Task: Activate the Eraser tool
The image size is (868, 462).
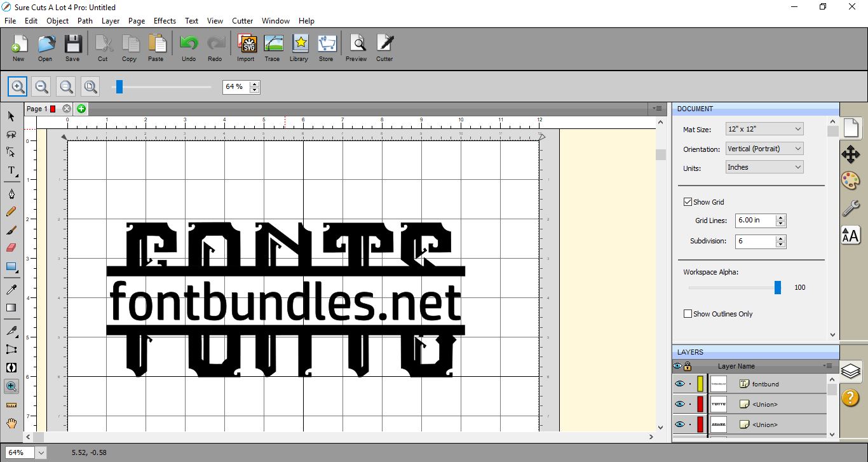Action: (x=11, y=248)
